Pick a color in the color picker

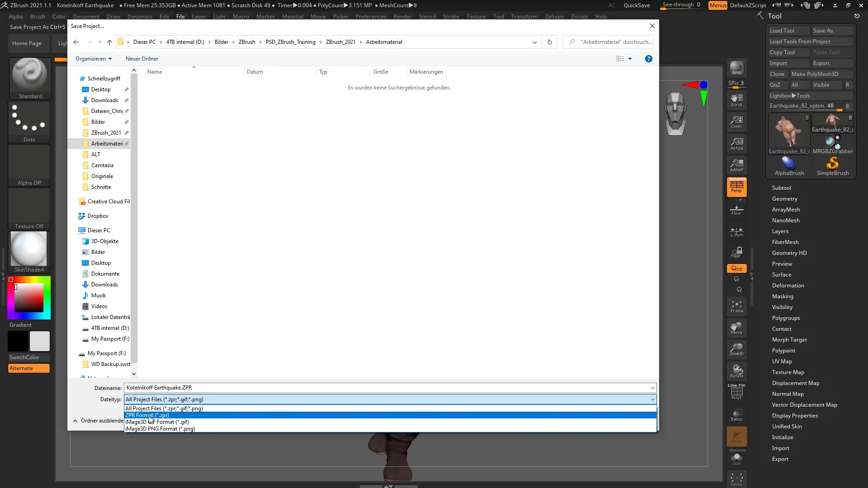[x=29, y=298]
